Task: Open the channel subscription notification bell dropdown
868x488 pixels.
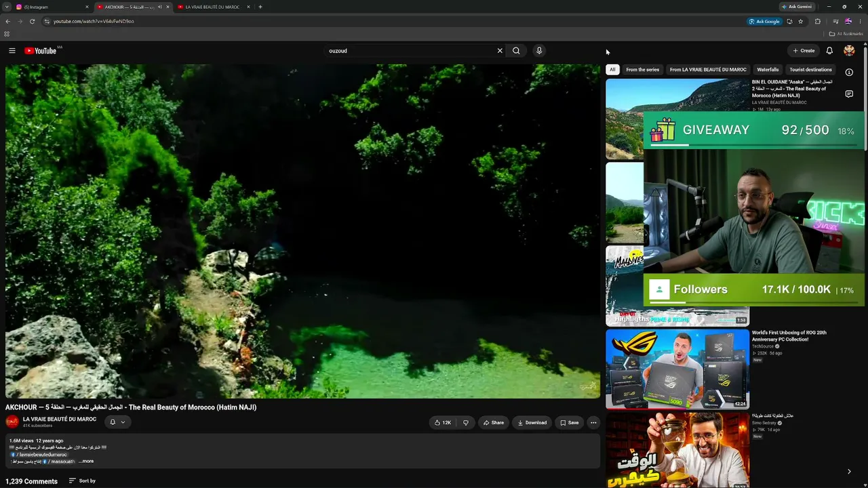Action: (x=117, y=422)
